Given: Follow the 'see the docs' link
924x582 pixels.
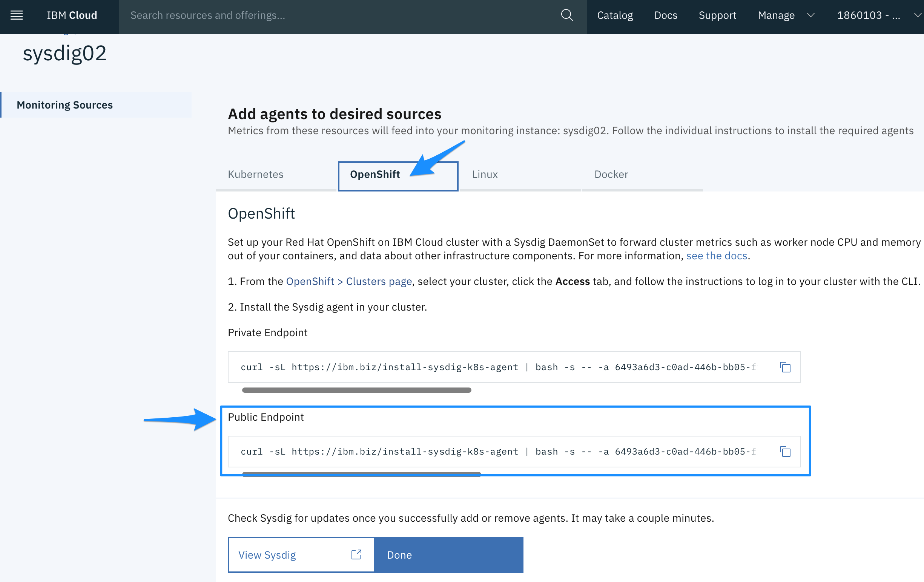Looking at the screenshot, I should tap(717, 256).
